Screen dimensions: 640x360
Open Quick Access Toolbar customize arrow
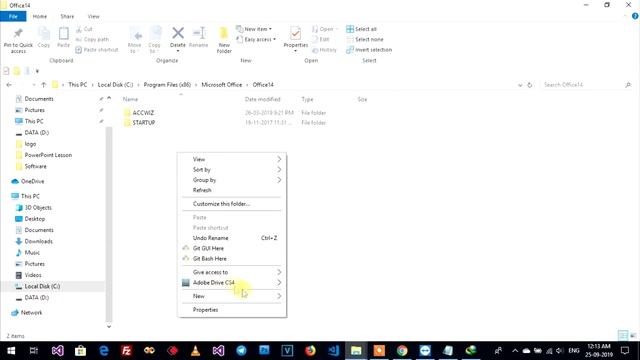37,71
